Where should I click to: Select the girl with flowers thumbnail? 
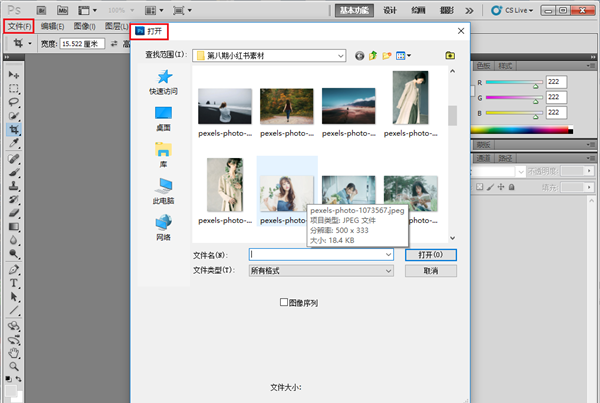(x=287, y=194)
